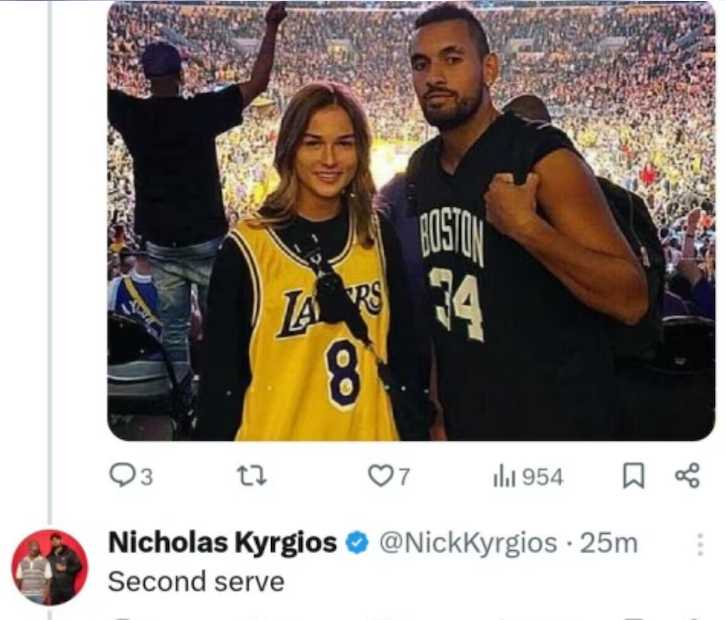Viewport: 726px width, 620px height.
Task: Click the blue verified badge
Action: click(356, 543)
